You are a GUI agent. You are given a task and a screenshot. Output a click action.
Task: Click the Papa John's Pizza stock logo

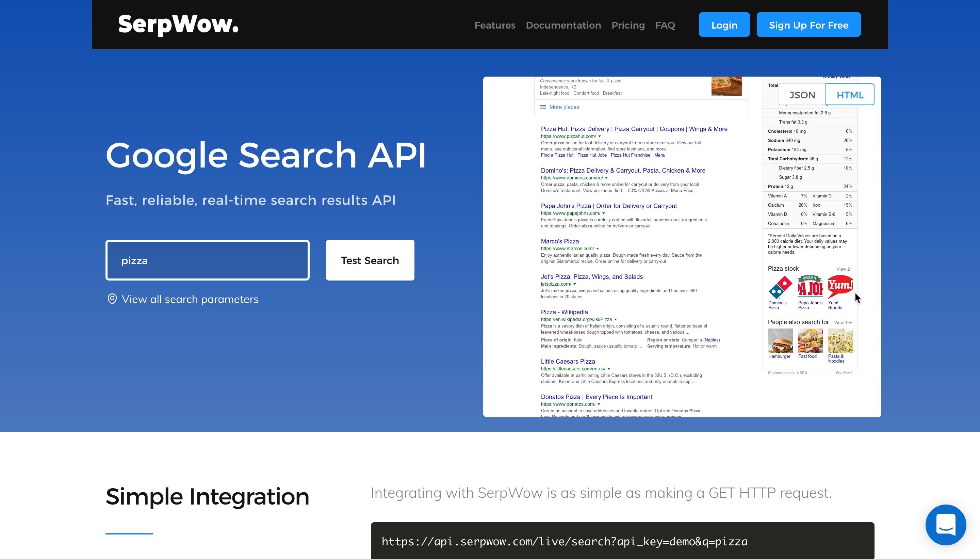click(810, 287)
